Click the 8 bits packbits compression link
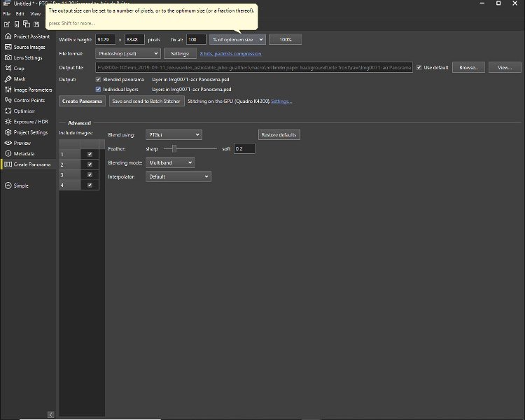The image size is (525, 420). point(231,53)
